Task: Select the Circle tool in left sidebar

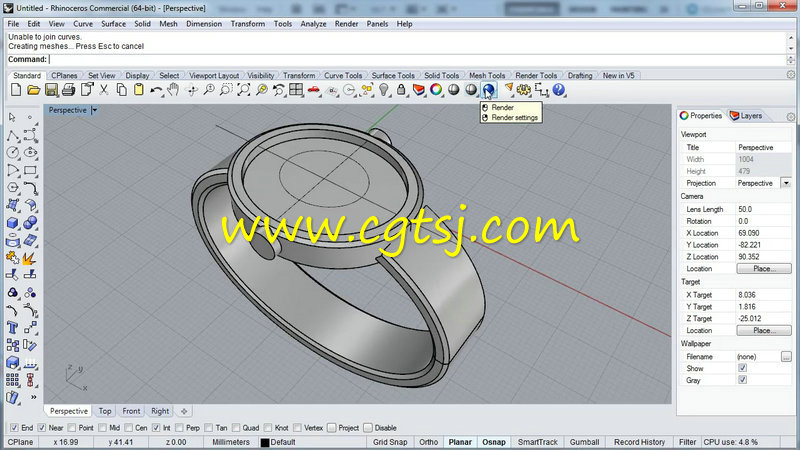Action: [13, 153]
